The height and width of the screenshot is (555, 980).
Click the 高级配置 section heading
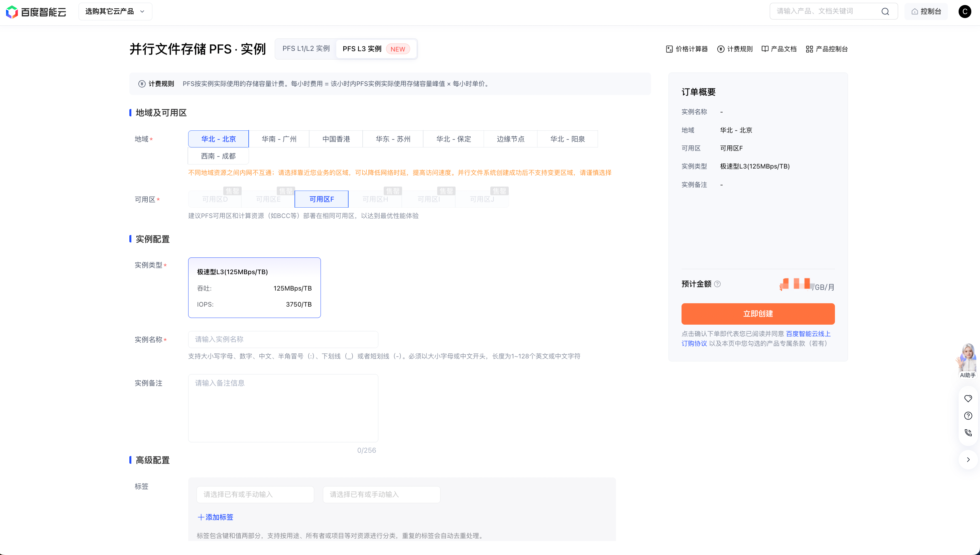coord(153,460)
